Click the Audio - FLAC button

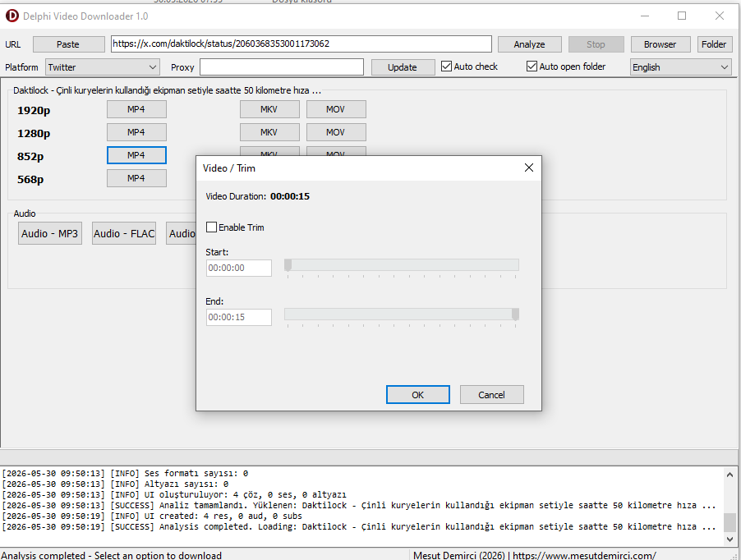point(124,233)
